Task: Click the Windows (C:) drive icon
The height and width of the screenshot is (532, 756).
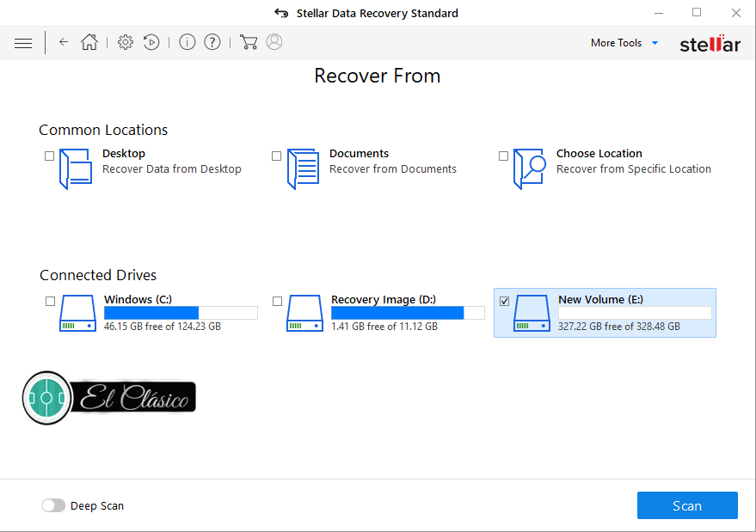Action: click(77, 313)
